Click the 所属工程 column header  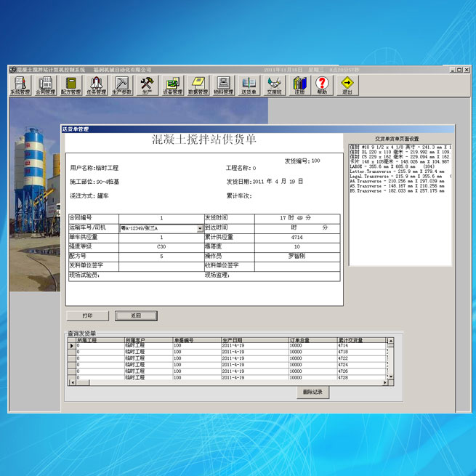coord(100,340)
